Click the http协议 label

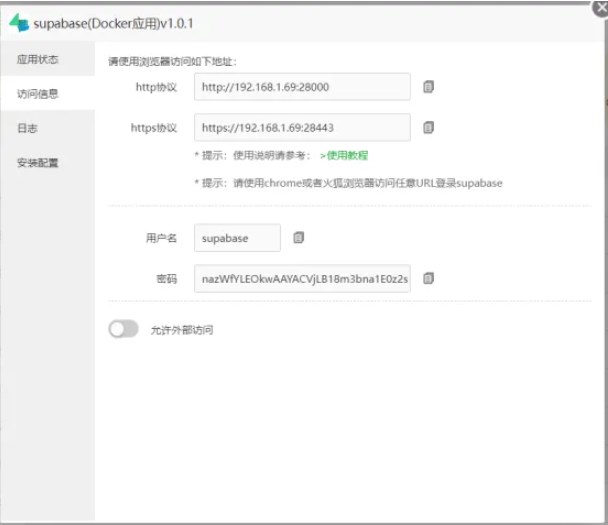pos(156,87)
